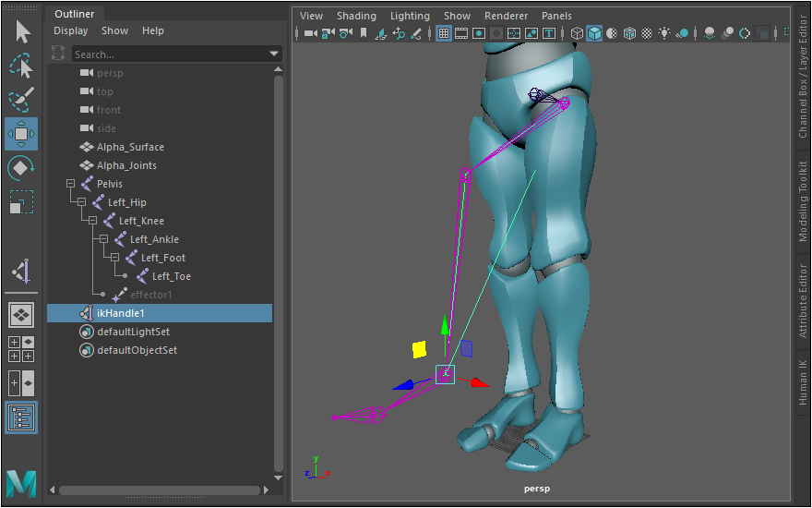
Task: Switch to single perspective pane layout
Action: (21, 315)
